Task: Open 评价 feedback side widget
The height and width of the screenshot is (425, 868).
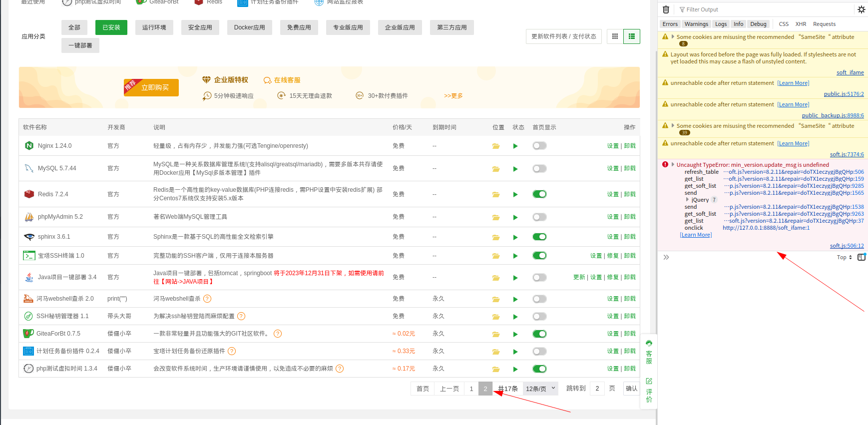Action: pyautogui.click(x=649, y=390)
